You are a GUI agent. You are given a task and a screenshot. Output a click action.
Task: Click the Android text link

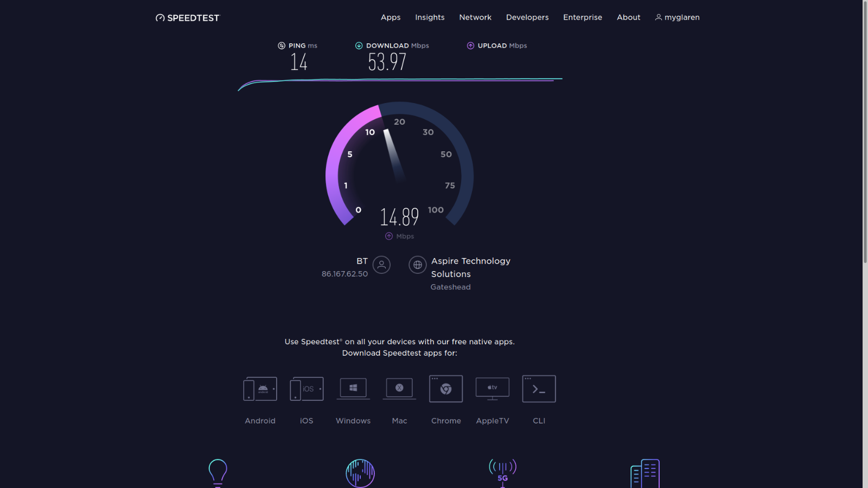coord(260,421)
